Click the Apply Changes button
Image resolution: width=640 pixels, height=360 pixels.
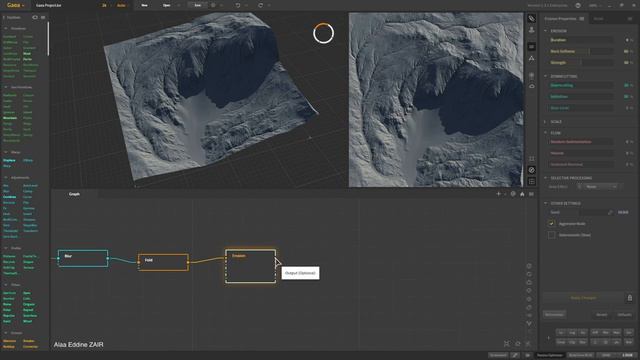pyautogui.click(x=583, y=298)
